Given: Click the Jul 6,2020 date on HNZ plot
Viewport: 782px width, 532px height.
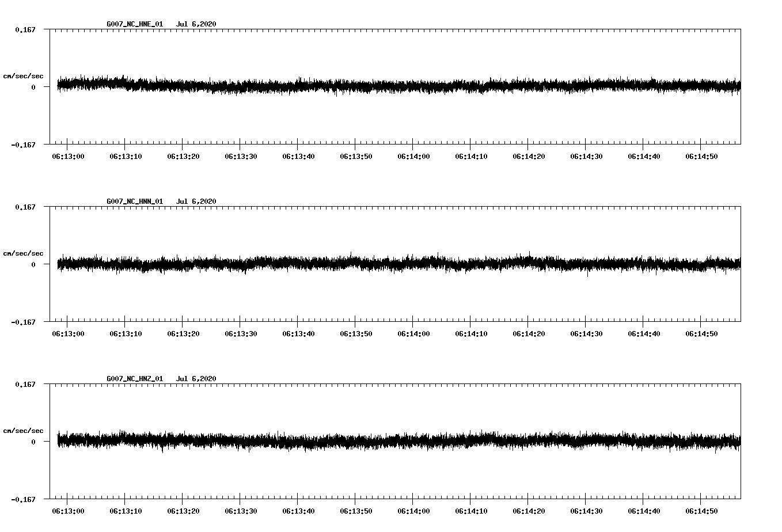Looking at the screenshot, I should (196, 379).
